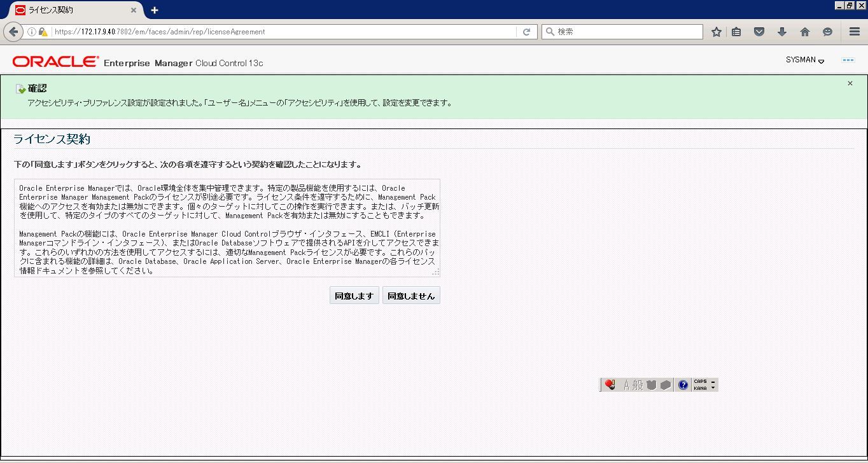Dismiss the 確認 message with the x

point(850,83)
